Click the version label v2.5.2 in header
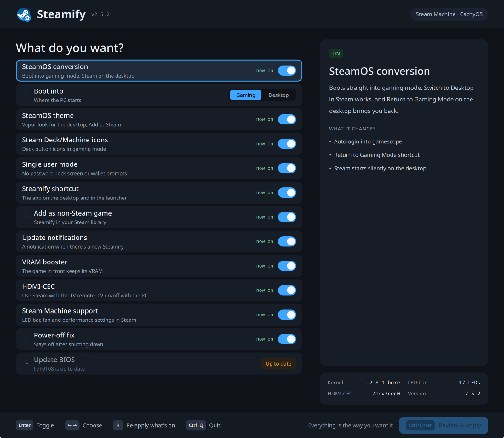 pyautogui.click(x=100, y=14)
